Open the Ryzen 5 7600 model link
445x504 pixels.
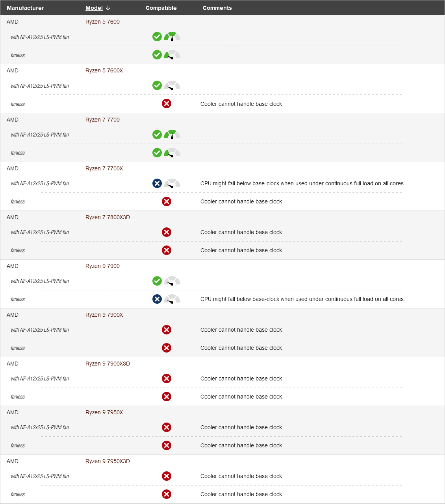point(102,22)
